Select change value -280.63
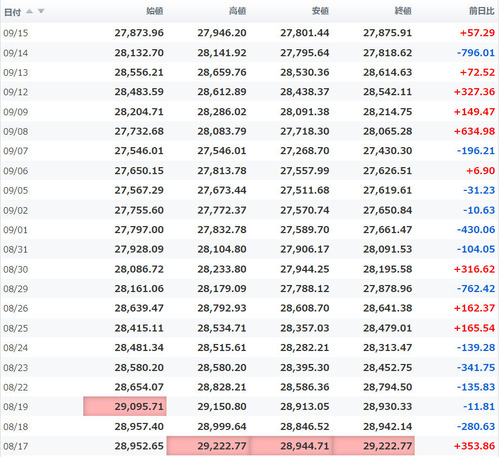 coord(476,427)
